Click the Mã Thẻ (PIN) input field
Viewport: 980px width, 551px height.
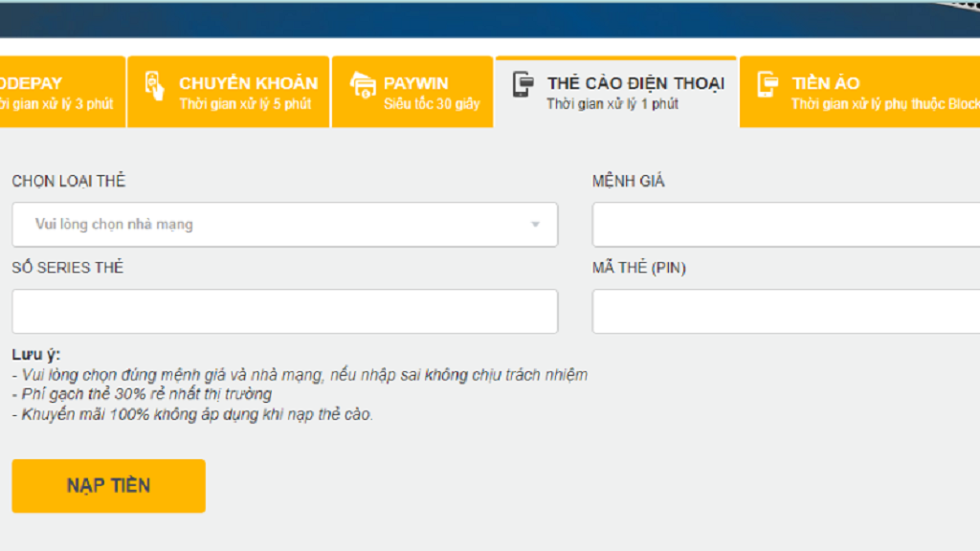coord(785,312)
